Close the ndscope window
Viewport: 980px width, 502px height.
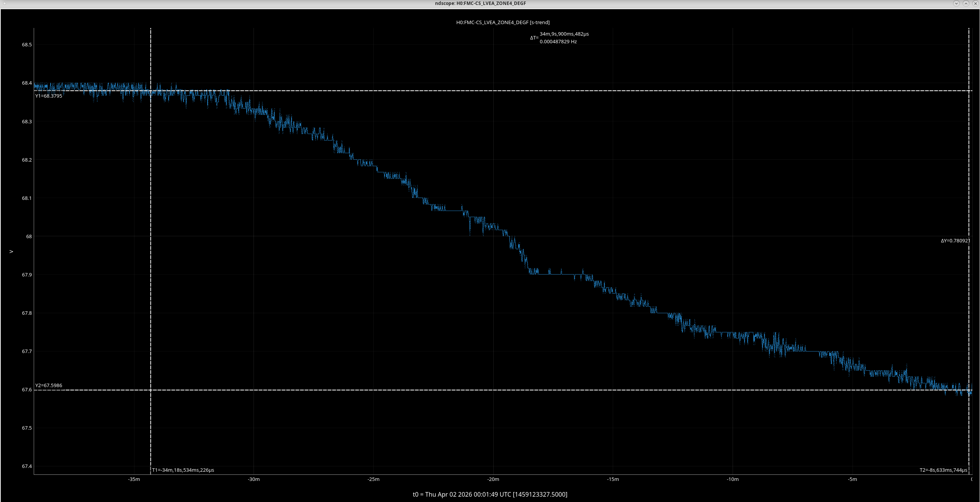(x=975, y=3)
